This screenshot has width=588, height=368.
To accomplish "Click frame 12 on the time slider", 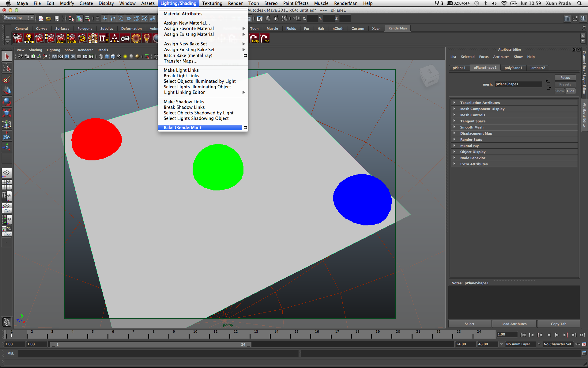I will click(236, 334).
